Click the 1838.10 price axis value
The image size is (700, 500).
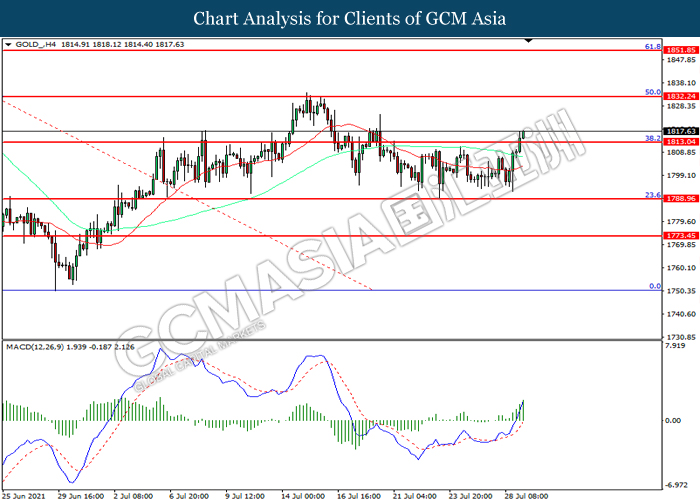(x=681, y=83)
